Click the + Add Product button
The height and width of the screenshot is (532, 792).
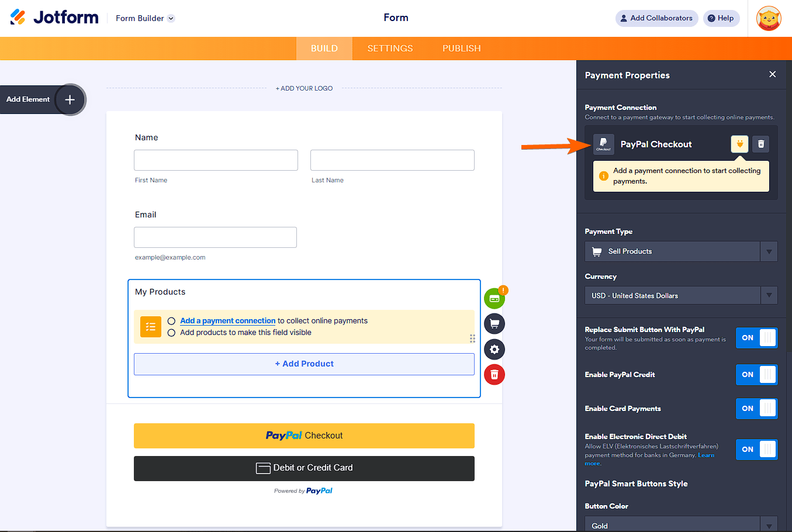304,364
